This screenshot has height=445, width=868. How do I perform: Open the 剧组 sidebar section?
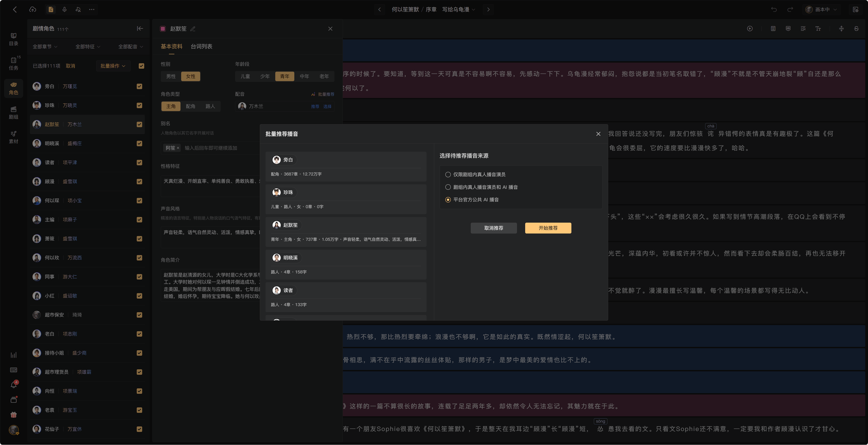14,113
